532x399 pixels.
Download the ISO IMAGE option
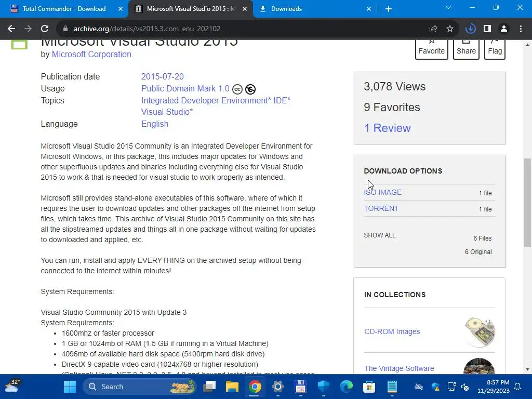(x=383, y=192)
